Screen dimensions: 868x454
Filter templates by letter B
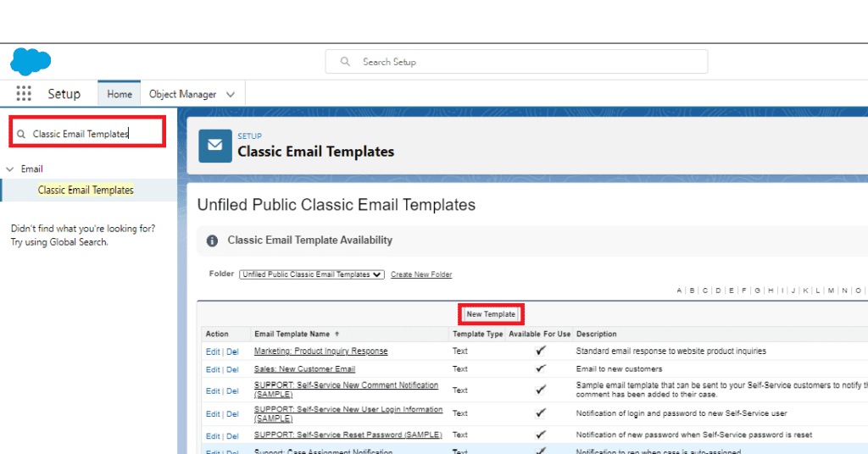pos(692,291)
